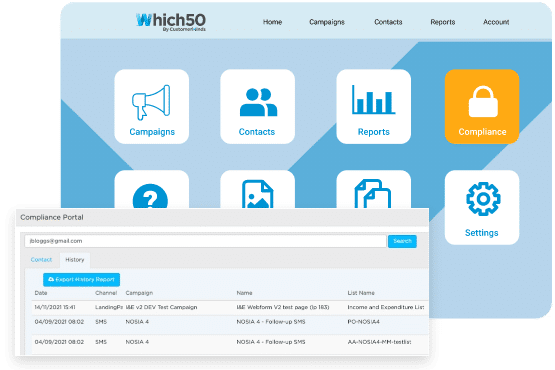Click Export History Report button

(x=81, y=279)
